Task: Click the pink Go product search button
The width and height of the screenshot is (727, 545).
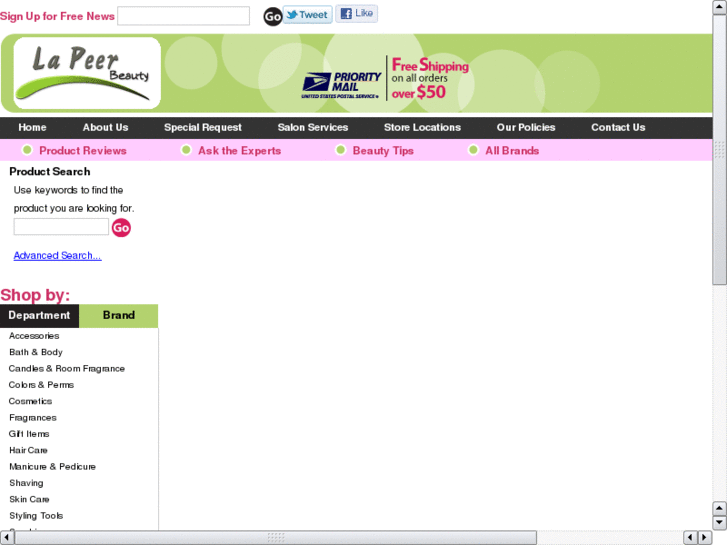Action: click(121, 228)
